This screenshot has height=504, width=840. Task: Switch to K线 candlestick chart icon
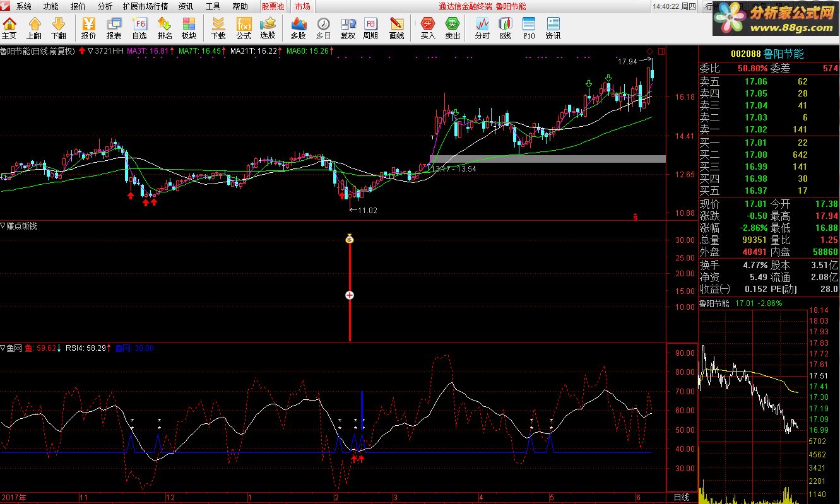click(505, 28)
